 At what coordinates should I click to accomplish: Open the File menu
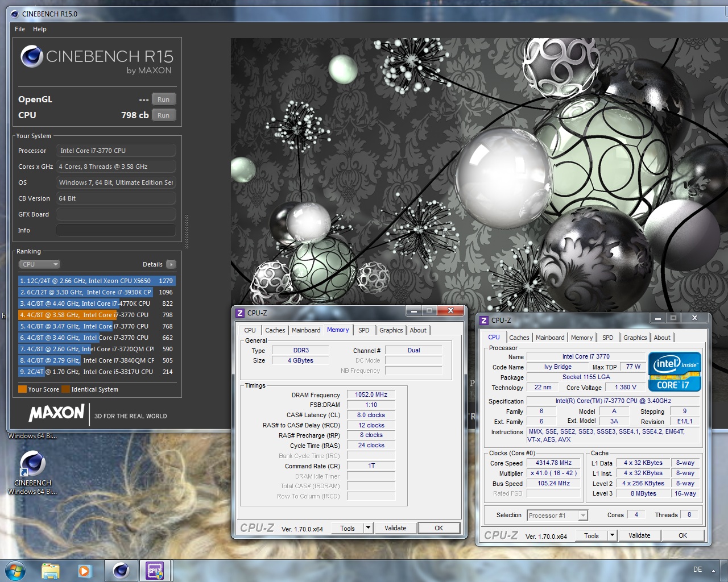(20, 29)
